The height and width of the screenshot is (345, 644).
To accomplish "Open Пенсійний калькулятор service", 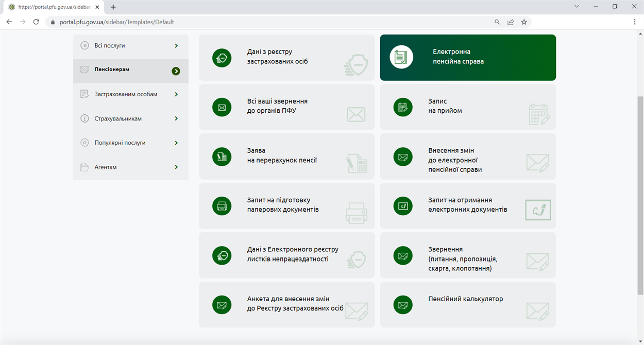I will pos(468,305).
